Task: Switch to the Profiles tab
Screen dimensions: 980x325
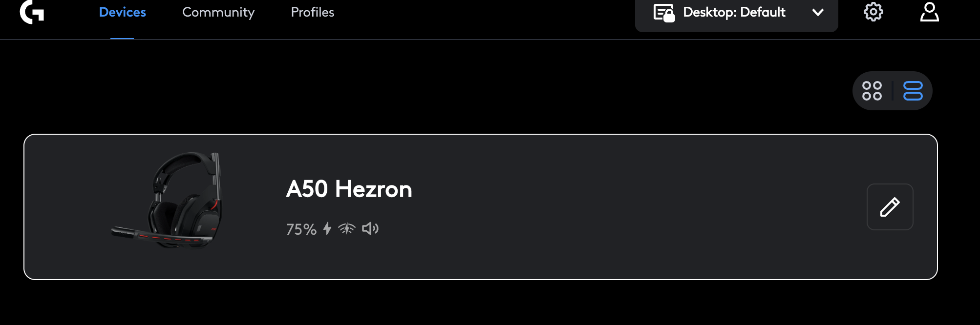Action: pyautogui.click(x=313, y=12)
